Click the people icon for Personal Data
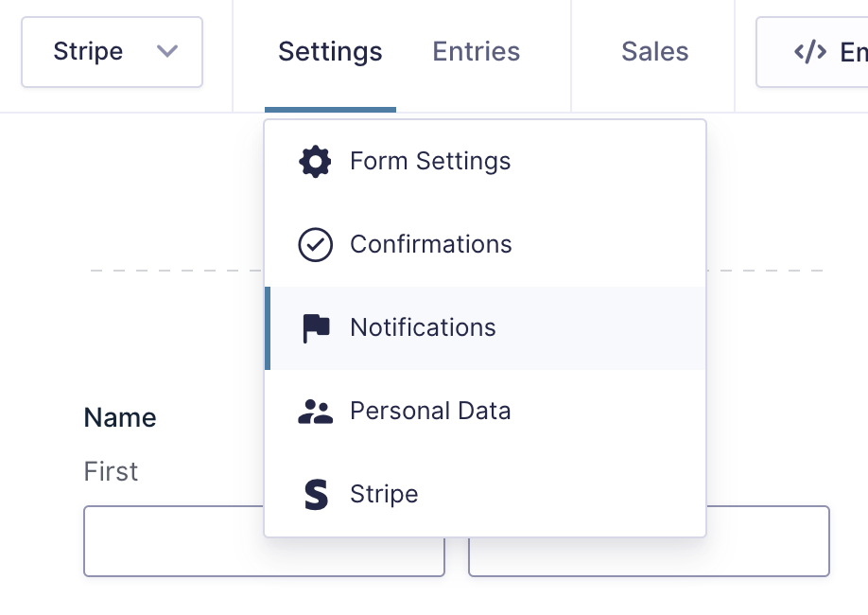The height and width of the screenshot is (615, 868). pyautogui.click(x=315, y=412)
